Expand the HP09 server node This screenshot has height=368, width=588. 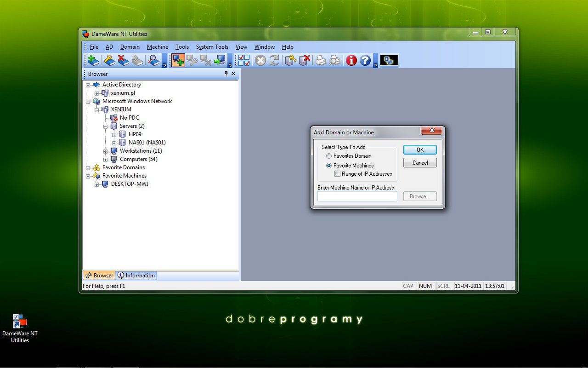tap(114, 135)
